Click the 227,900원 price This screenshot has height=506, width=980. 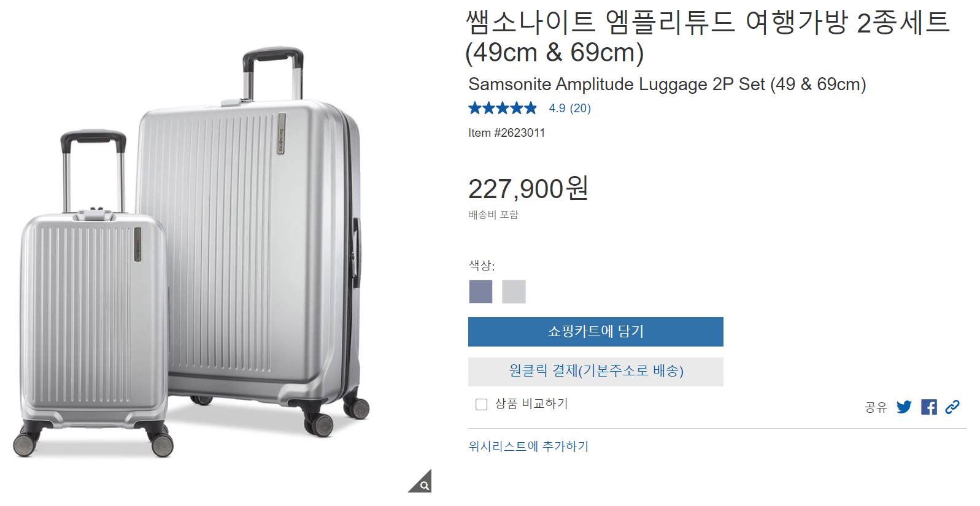pos(528,188)
